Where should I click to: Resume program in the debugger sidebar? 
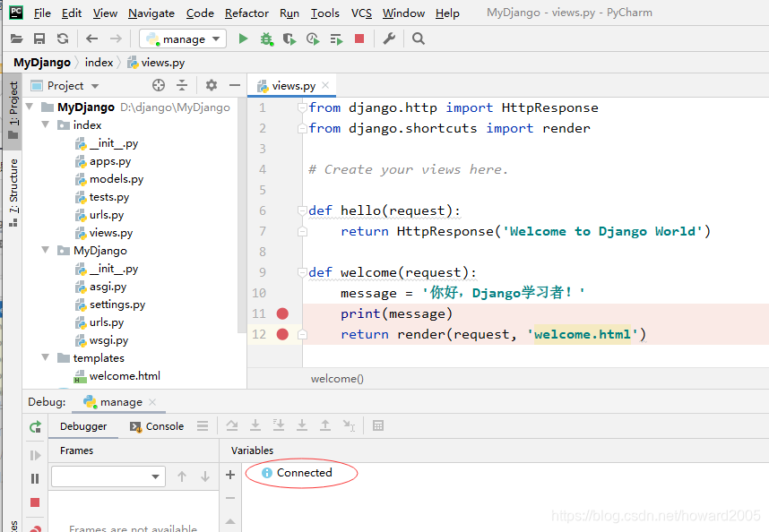pos(35,456)
